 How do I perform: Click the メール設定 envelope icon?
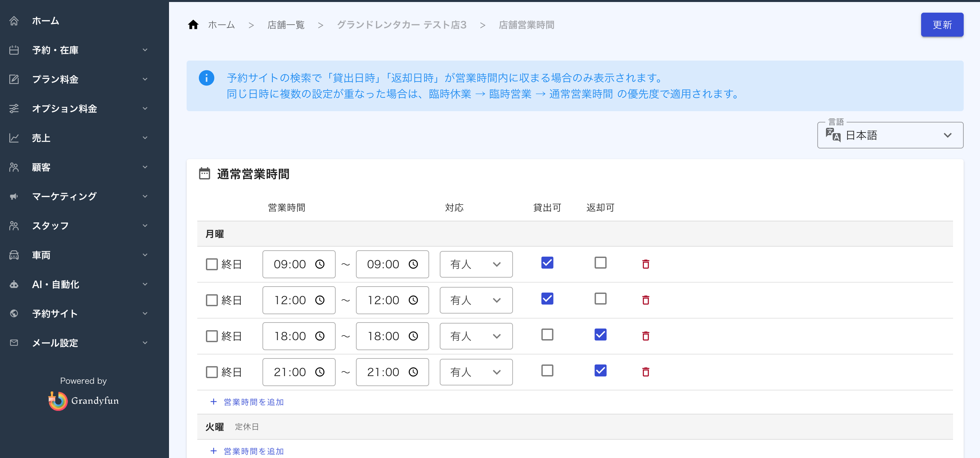click(x=14, y=343)
